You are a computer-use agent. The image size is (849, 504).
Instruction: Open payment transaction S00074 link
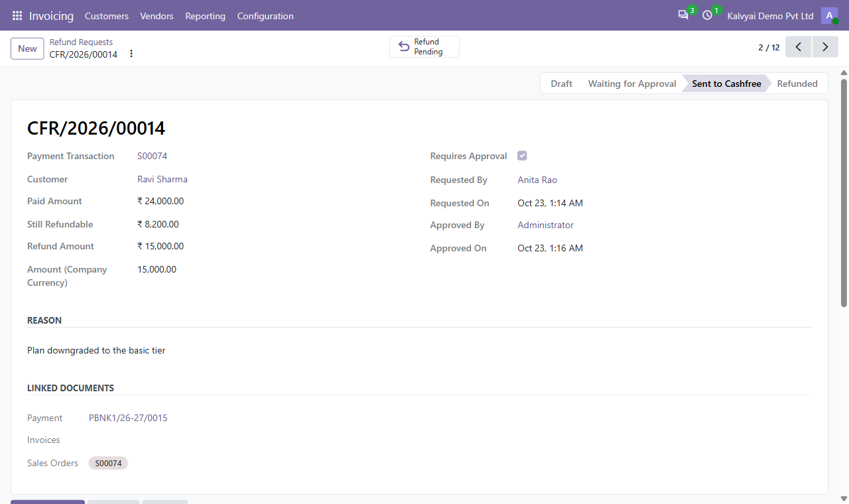pos(153,156)
